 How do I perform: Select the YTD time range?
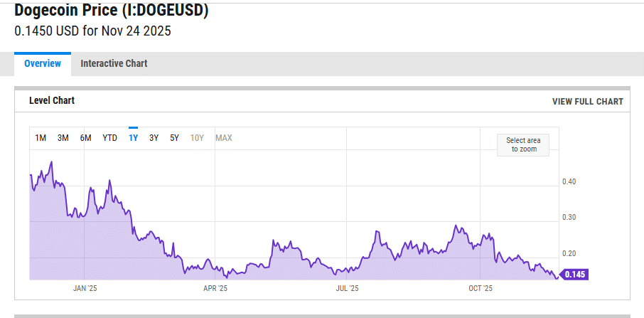[109, 138]
